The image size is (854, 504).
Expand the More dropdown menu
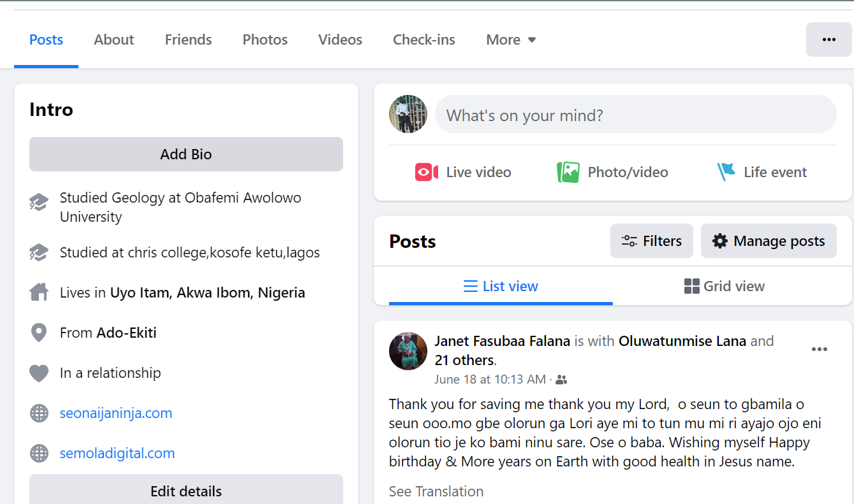tap(511, 40)
